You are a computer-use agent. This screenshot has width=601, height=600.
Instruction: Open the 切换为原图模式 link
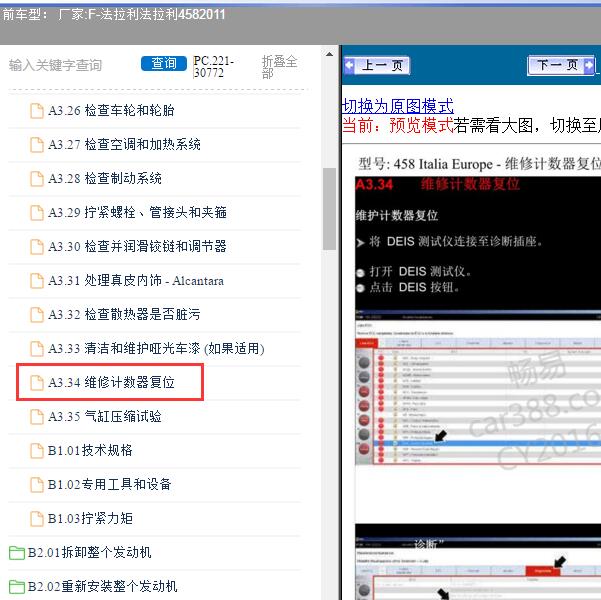(397, 106)
